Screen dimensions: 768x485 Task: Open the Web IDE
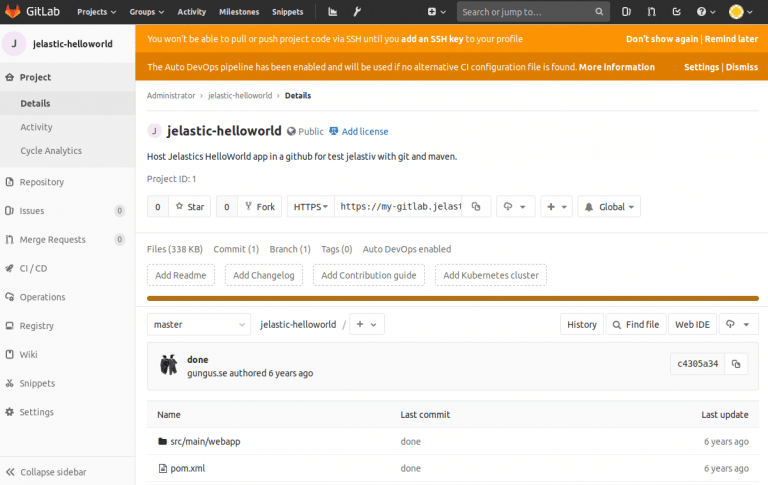692,324
